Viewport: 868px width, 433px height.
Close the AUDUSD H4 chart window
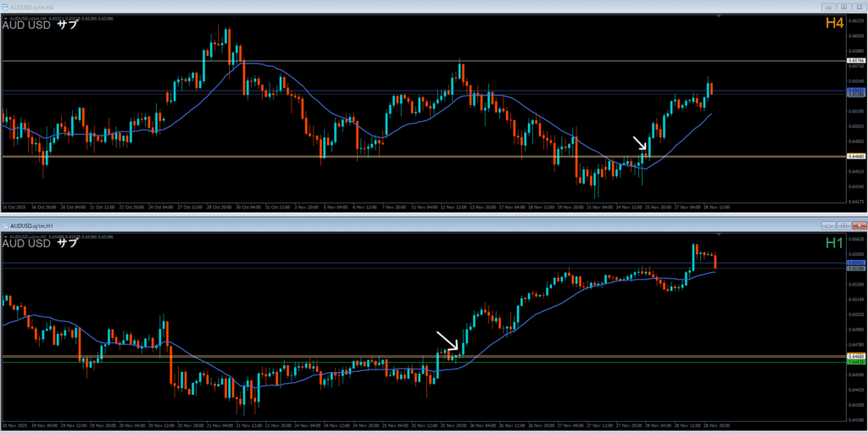[x=859, y=7]
